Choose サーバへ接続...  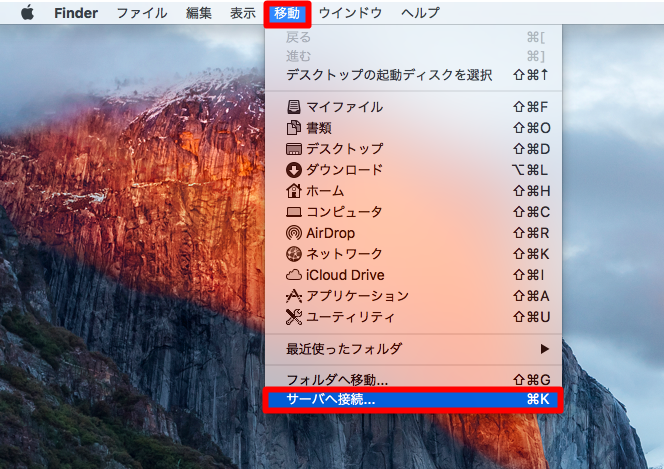(x=413, y=399)
